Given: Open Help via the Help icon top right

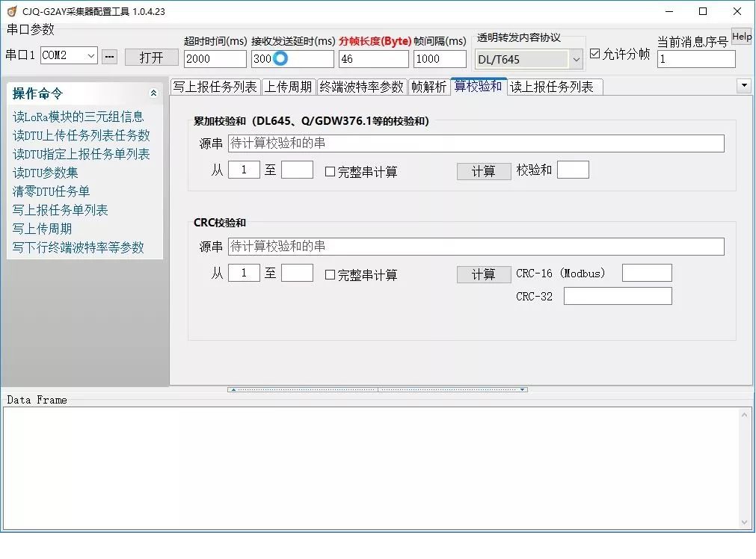Looking at the screenshot, I should 741,35.
